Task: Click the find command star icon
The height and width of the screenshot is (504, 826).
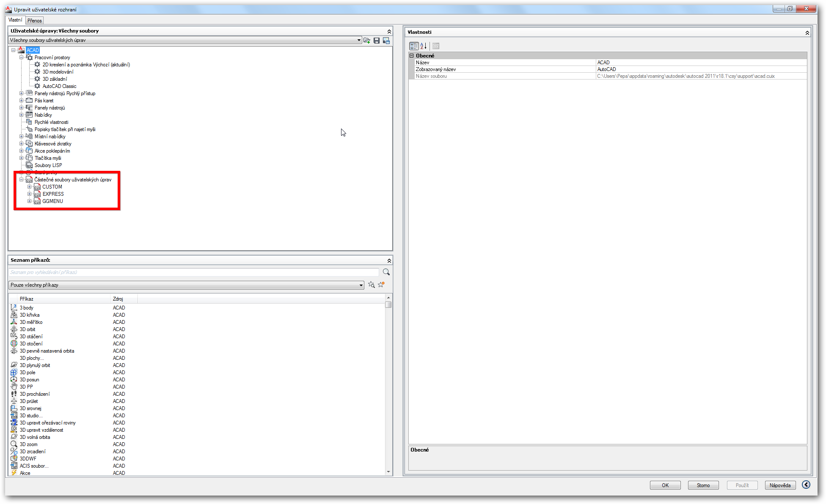Action: click(371, 285)
